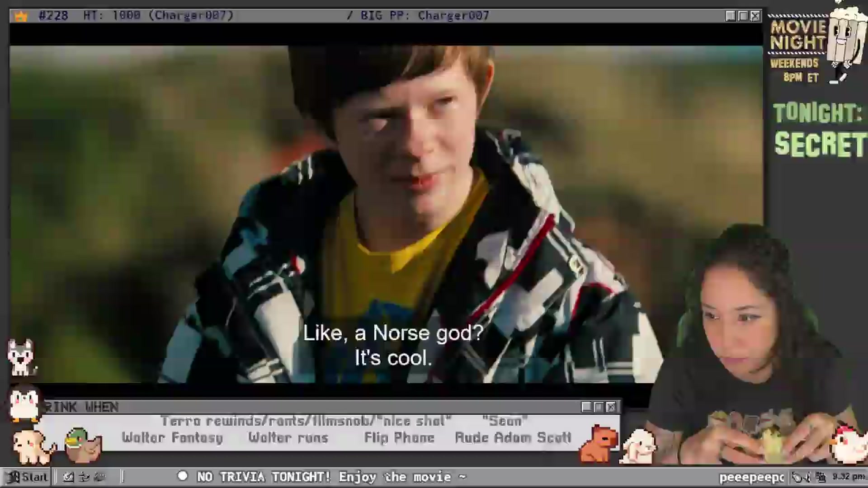
Task: Click the first quick launch icon beside Start
Action: [69, 477]
